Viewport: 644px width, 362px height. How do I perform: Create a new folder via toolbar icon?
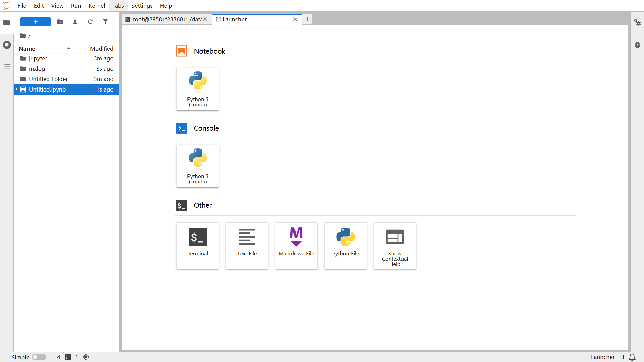(60, 22)
